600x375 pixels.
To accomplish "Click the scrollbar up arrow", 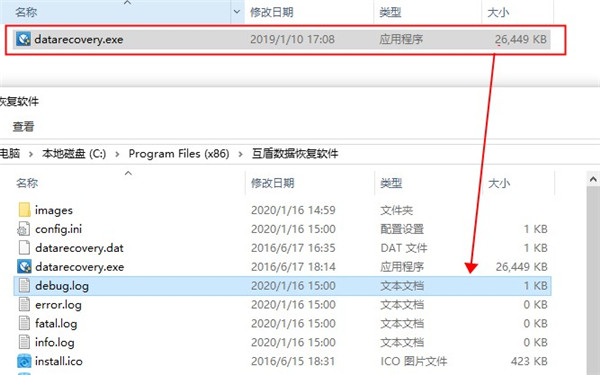I will [x=593, y=179].
